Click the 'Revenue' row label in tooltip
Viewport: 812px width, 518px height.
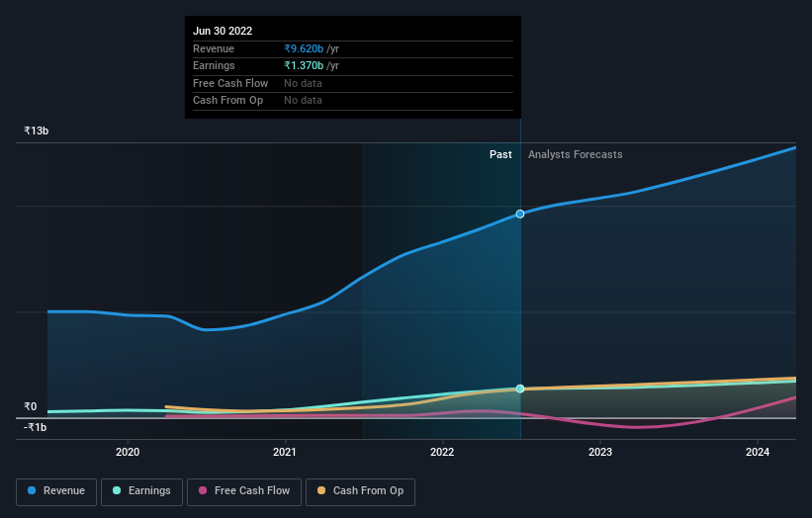pyautogui.click(x=214, y=48)
